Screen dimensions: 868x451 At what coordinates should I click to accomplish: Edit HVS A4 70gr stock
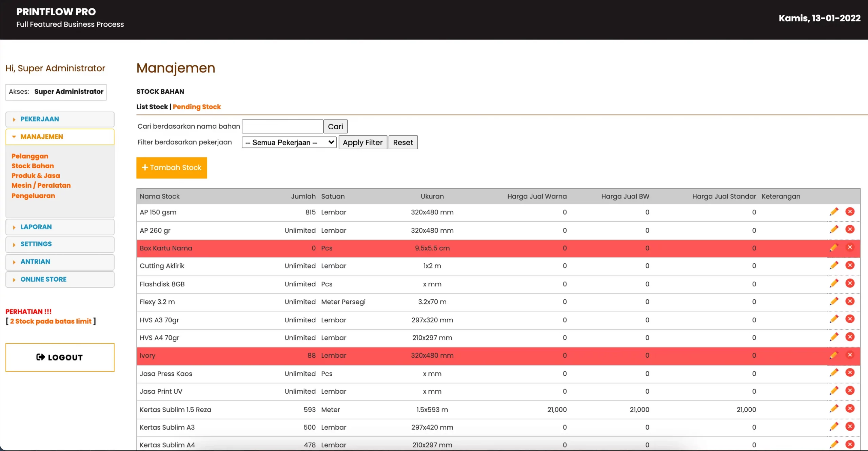834,337
